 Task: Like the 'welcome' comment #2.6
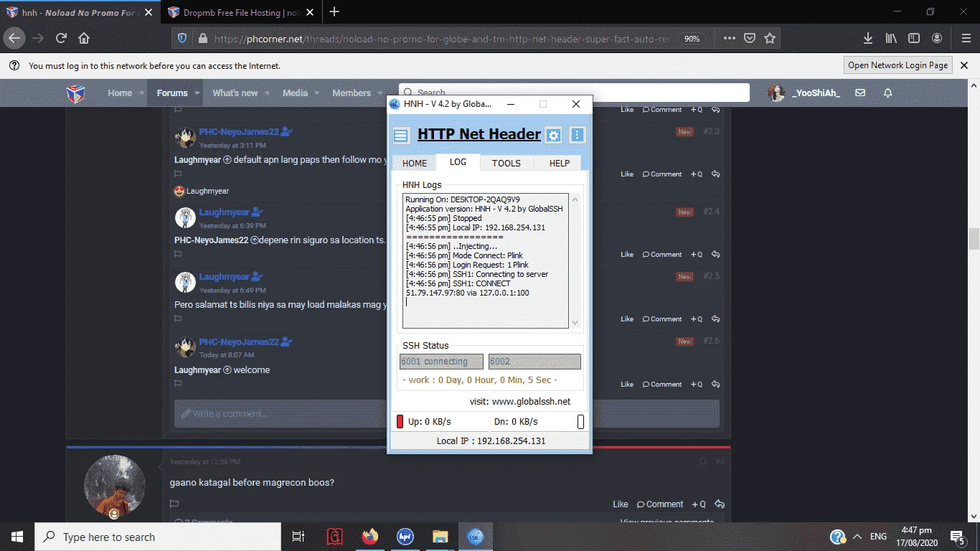[x=627, y=384]
